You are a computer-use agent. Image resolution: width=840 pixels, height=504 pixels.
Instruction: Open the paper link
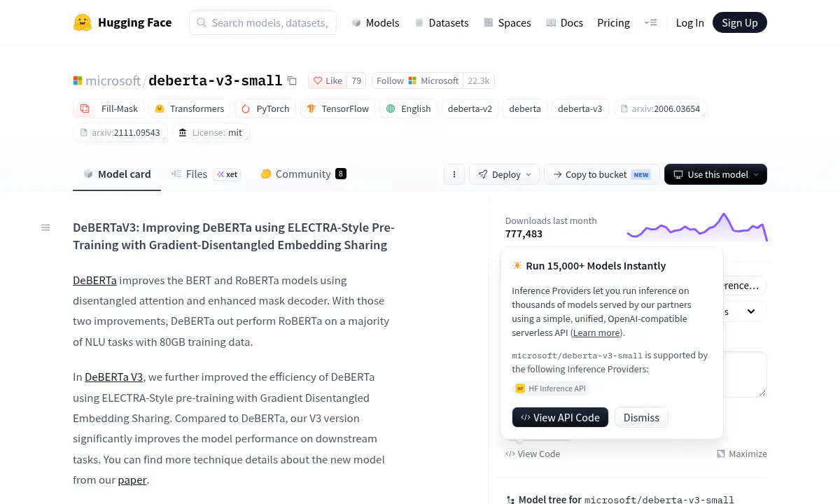point(132,480)
